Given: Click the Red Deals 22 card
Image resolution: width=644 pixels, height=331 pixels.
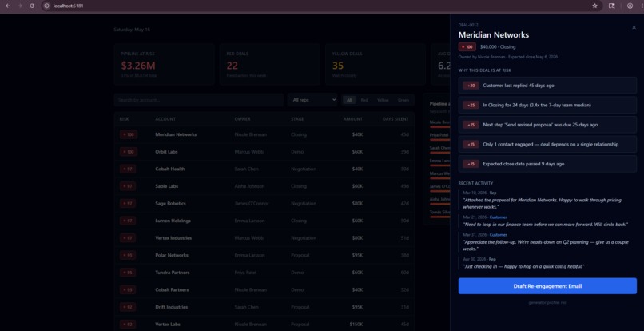Looking at the screenshot, I should tap(269, 64).
